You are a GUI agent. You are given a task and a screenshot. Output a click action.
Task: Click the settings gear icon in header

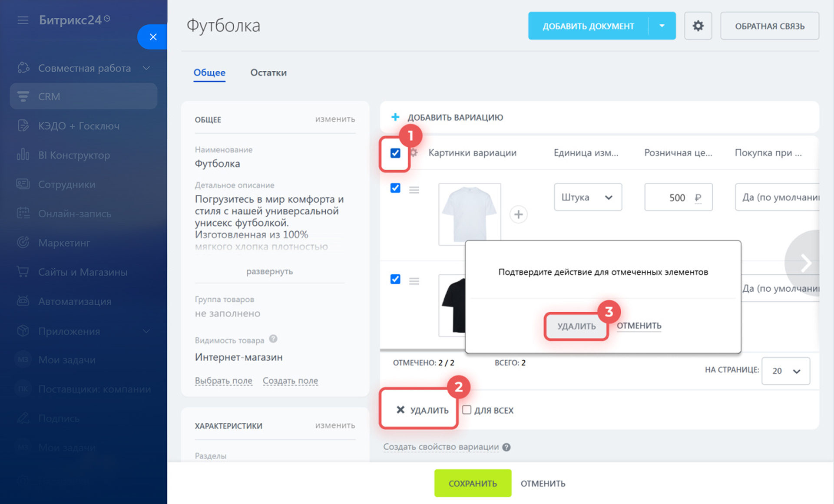click(698, 26)
